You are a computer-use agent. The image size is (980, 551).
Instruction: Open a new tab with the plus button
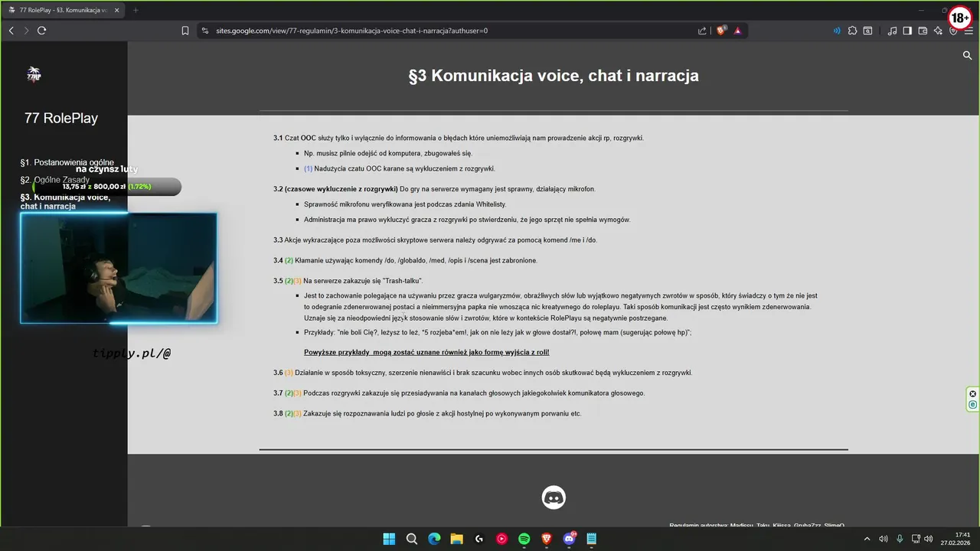coord(136,10)
